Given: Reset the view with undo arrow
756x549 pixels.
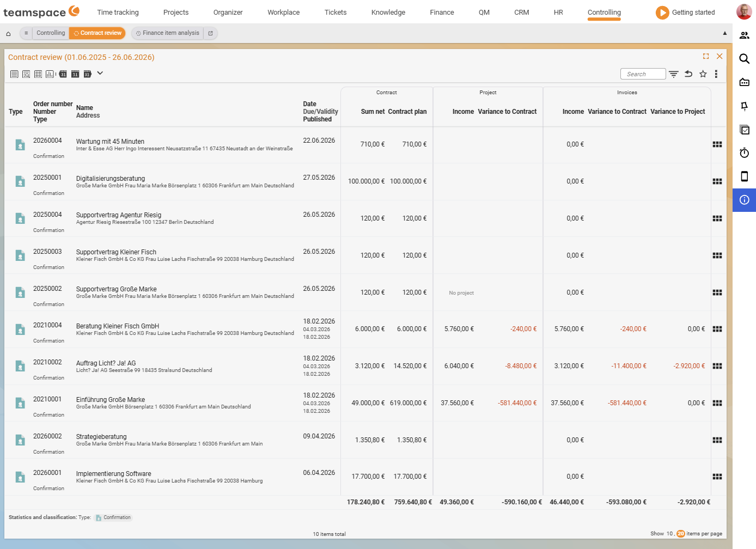Looking at the screenshot, I should [688, 74].
